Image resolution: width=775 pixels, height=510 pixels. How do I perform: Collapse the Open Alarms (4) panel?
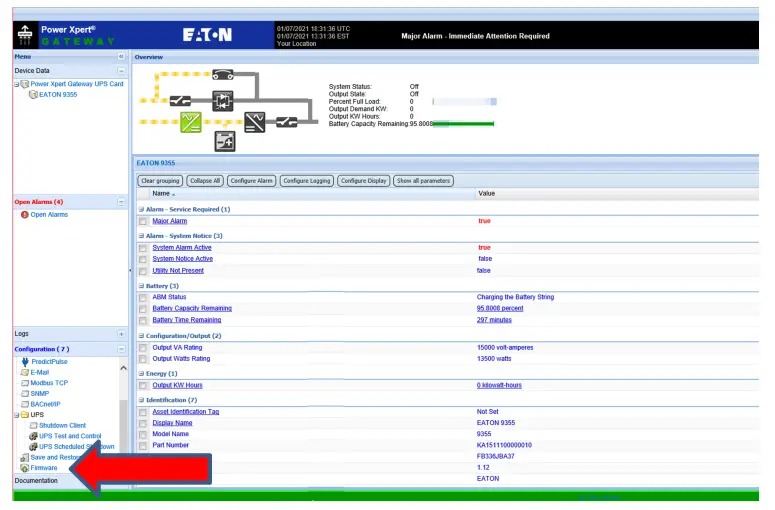coord(121,202)
